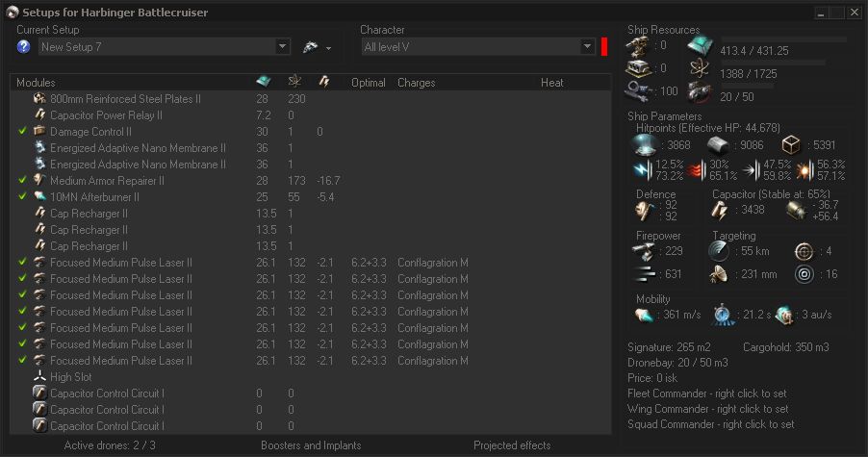Click the hull hitpoints icon showing 5391
868x457 pixels.
[790, 145]
